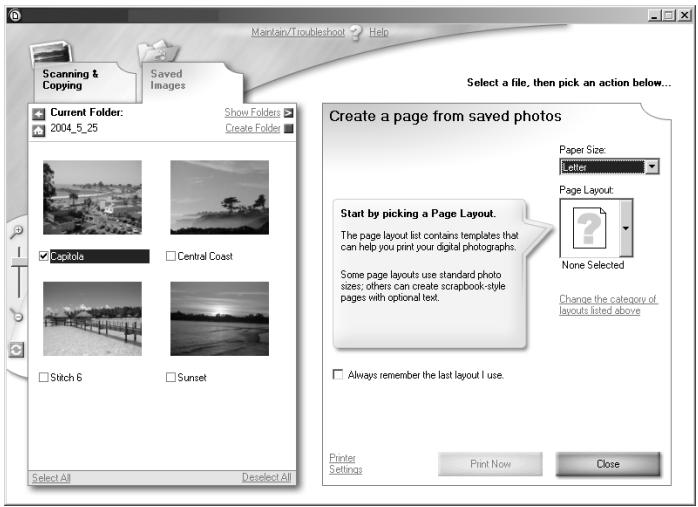Click the folder icon above Saved Images
The width and height of the screenshot is (698, 507).
pos(158,52)
